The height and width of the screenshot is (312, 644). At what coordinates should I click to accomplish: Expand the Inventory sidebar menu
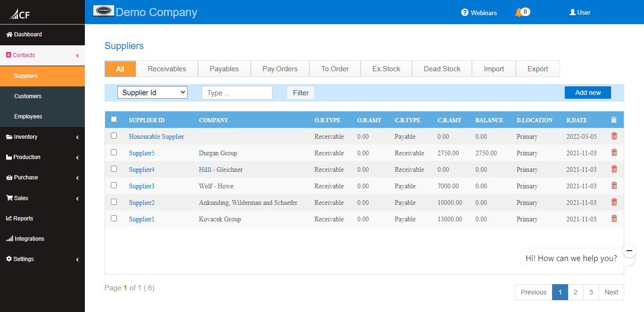[x=42, y=137]
